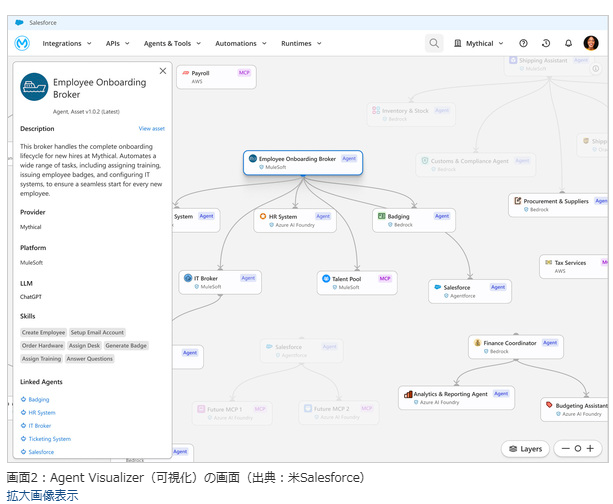Select the Finance Coordinator agent node

coord(516,347)
